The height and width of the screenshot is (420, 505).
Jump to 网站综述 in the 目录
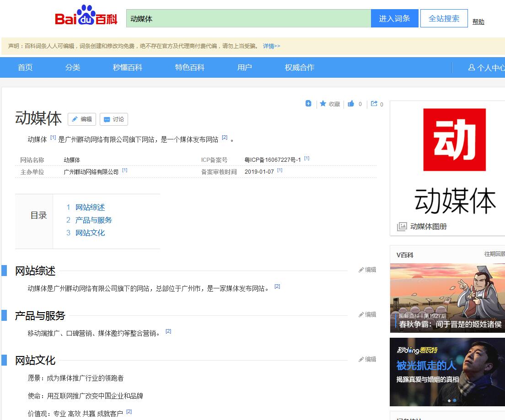90,207
